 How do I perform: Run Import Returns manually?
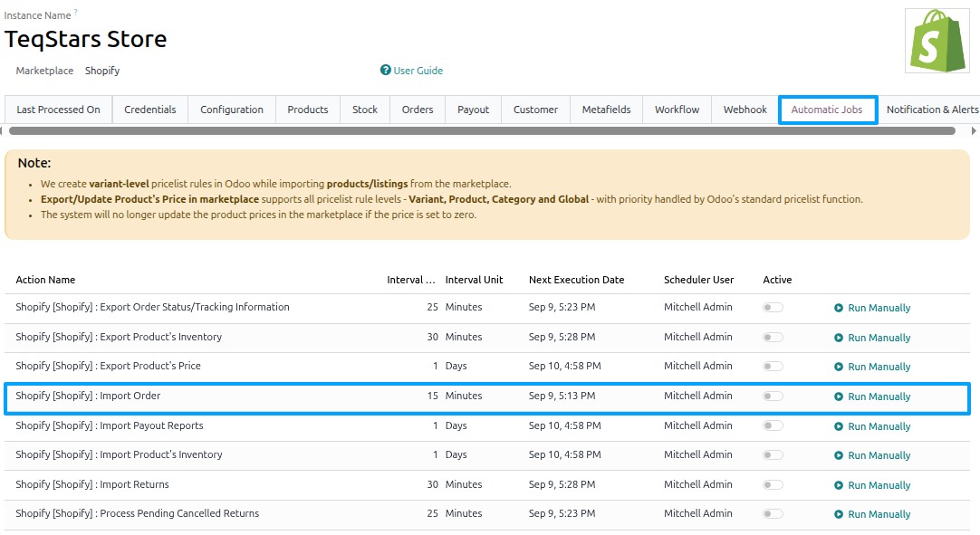pos(872,485)
